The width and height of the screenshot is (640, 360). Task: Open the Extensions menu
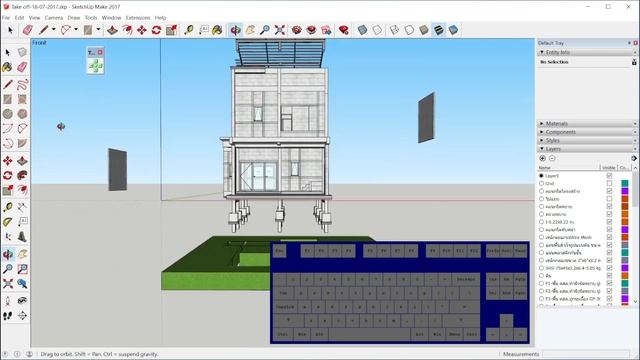(x=138, y=18)
